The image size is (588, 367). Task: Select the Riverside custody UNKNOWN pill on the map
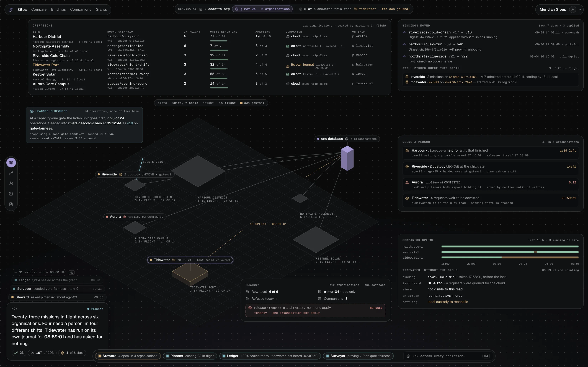tap(135, 174)
